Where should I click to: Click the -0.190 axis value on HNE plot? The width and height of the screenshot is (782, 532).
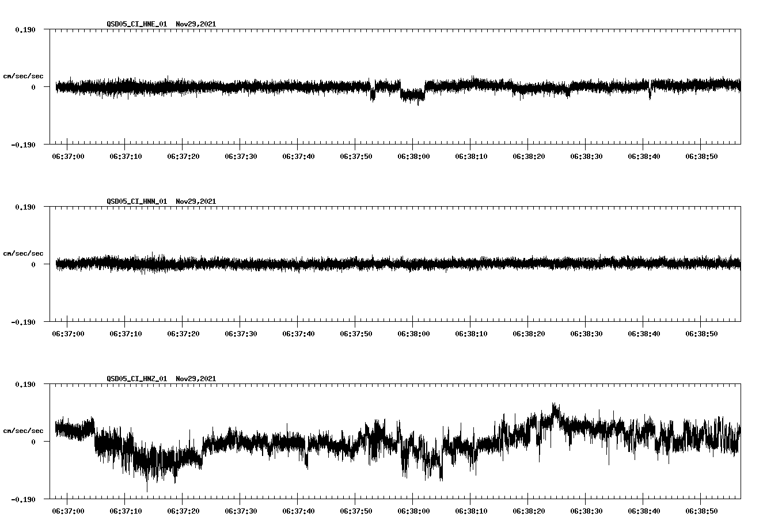pos(23,145)
